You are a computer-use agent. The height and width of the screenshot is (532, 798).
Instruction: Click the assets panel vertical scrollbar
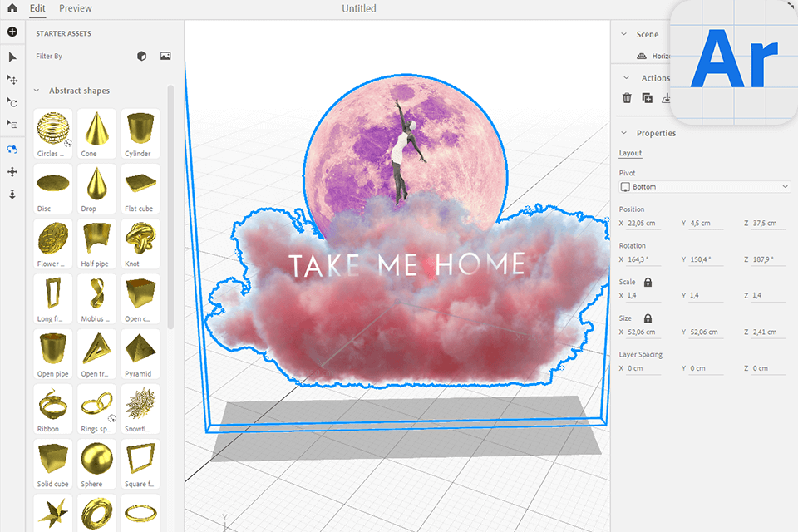[170, 208]
